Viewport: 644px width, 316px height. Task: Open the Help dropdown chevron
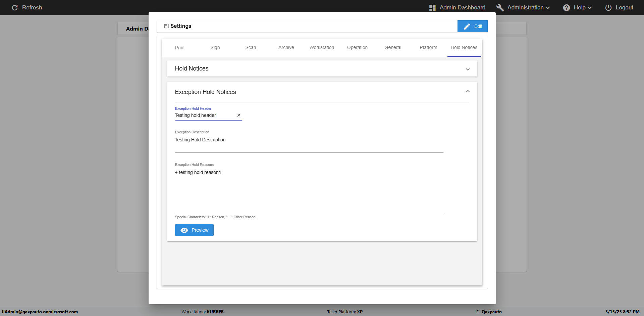click(x=590, y=8)
